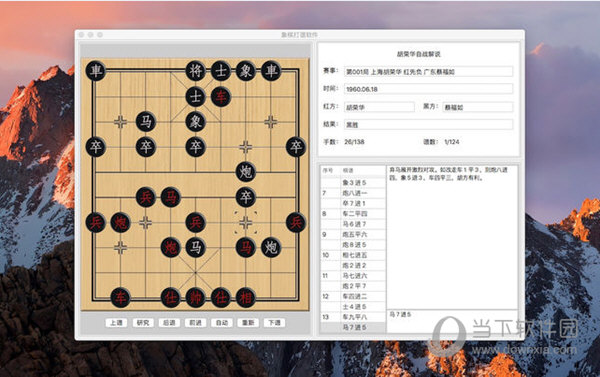Select the bottom-left red 车 chariot
This screenshot has height=377, width=600.
coord(121,297)
